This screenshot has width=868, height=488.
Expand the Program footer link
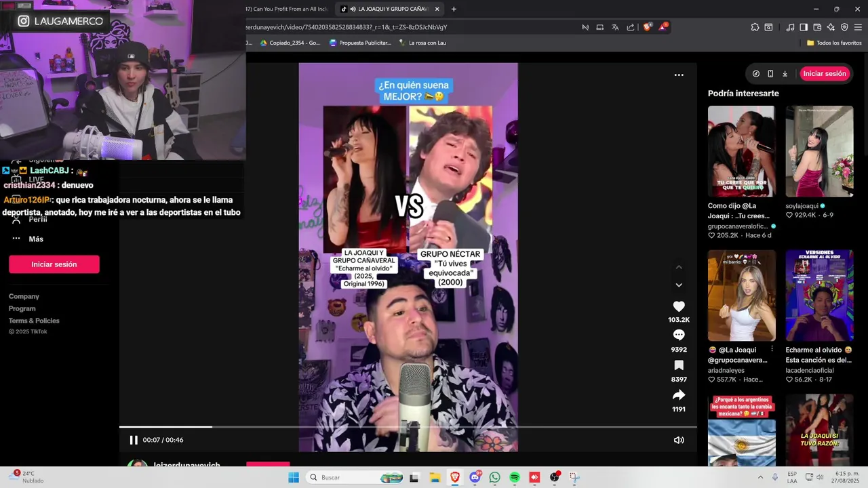point(22,308)
